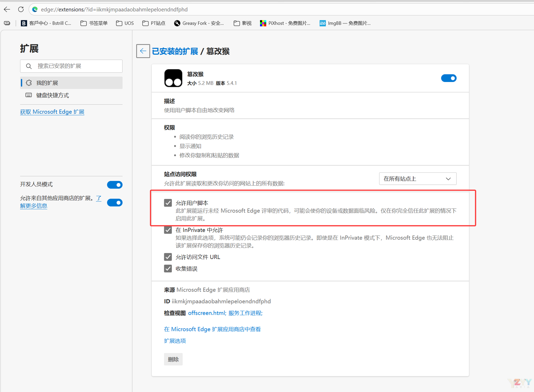Viewport: 534px width, 392px height.
Task: Click the 已安装的扩展 breadcrumb link
Action: coord(175,51)
